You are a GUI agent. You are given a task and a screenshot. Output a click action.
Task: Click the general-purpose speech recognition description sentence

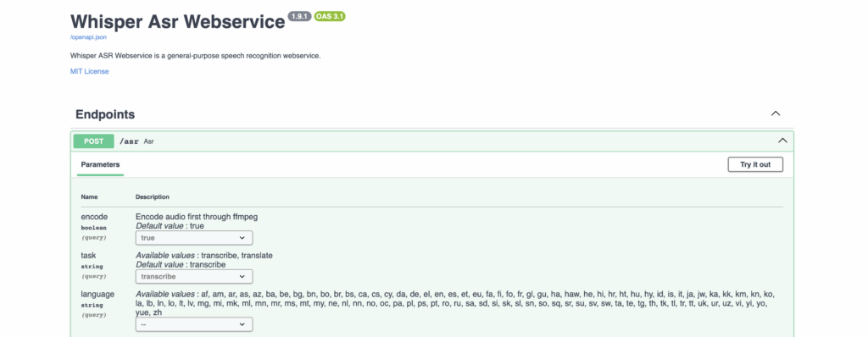196,56
